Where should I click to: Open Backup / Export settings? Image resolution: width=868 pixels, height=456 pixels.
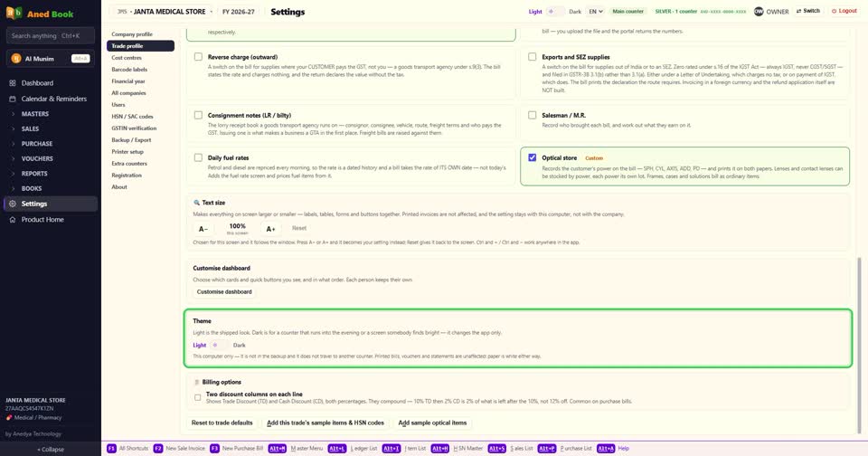[140, 139]
